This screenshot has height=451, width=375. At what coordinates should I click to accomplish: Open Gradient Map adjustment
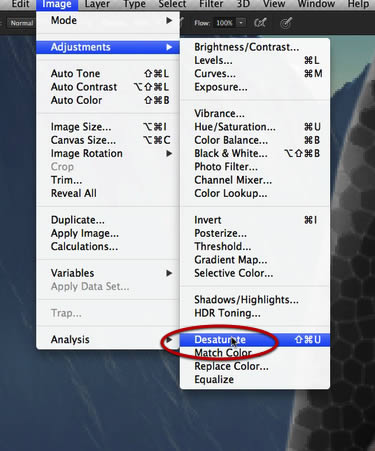point(255,260)
